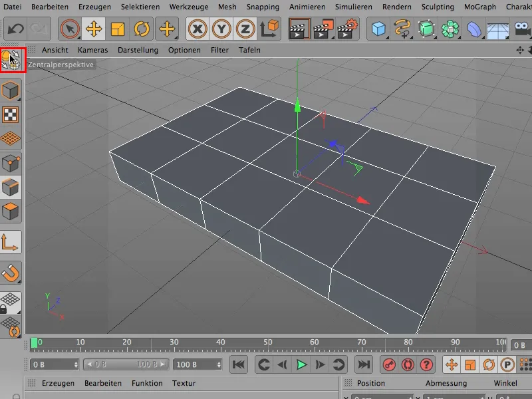The height and width of the screenshot is (399, 532).
Task: Select the Rotate tool icon
Action: (x=142, y=29)
